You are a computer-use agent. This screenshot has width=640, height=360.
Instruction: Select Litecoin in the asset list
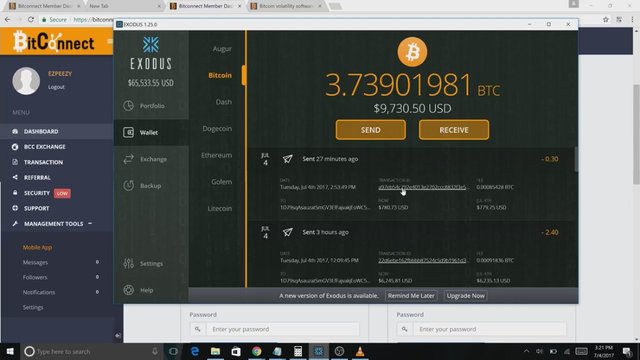pos(220,208)
